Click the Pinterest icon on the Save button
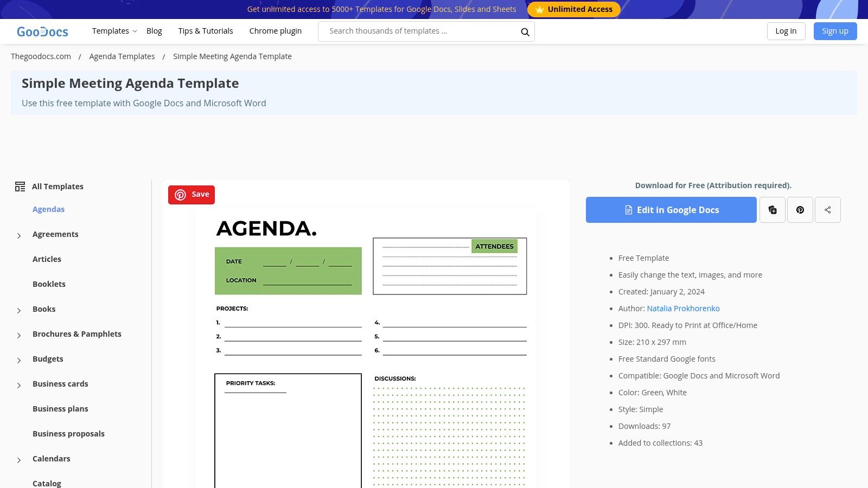The height and width of the screenshot is (488, 868). pyautogui.click(x=181, y=195)
